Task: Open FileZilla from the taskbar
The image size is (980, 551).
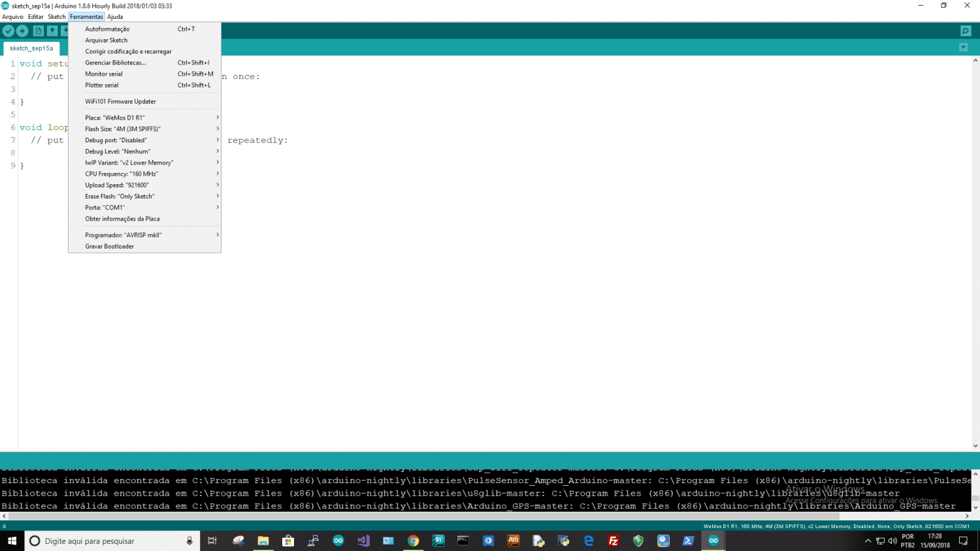Action: (x=613, y=541)
